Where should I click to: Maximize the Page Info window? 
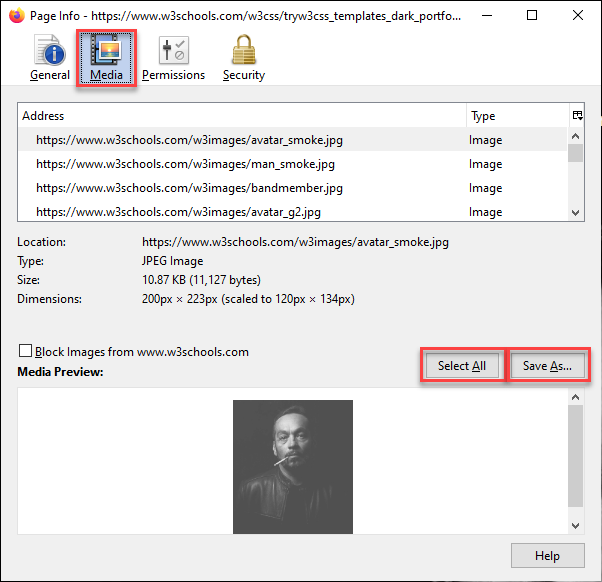pyautogui.click(x=532, y=15)
